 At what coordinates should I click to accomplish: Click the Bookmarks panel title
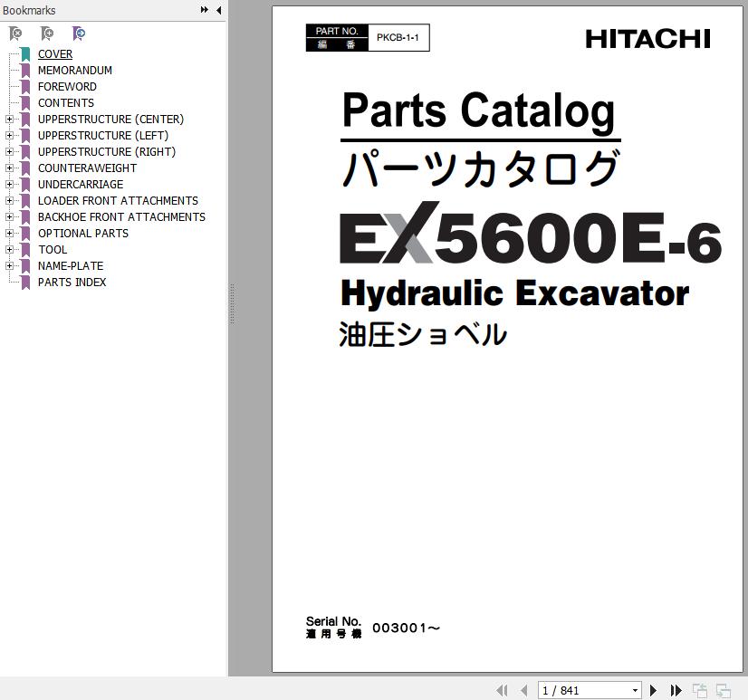tap(29, 10)
